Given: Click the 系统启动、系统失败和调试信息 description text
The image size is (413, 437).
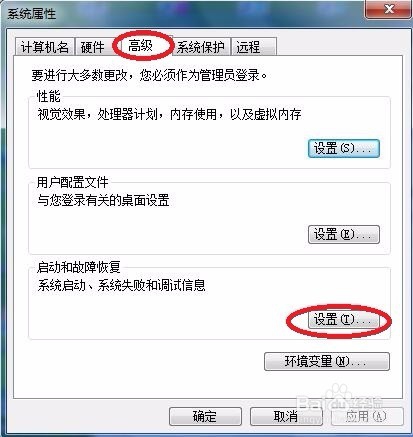Looking at the screenshot, I should tap(121, 285).
